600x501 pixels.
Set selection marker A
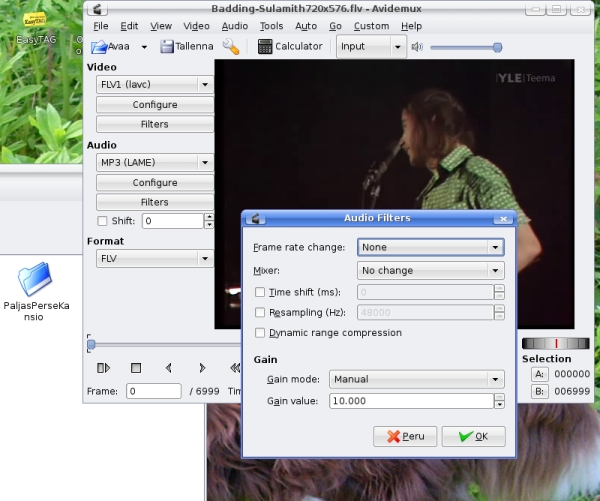(540, 374)
